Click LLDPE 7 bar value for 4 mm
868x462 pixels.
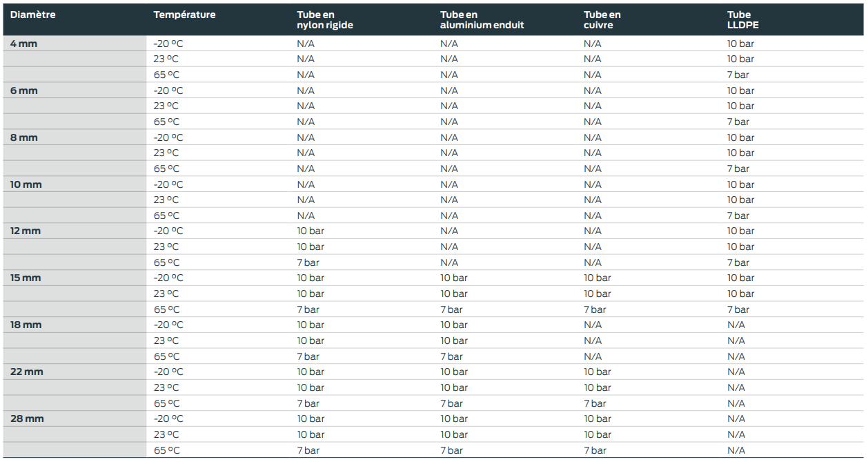[738, 75]
